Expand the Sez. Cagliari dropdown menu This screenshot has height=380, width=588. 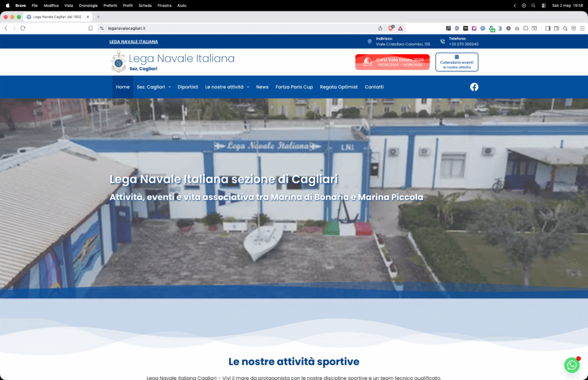[154, 87]
